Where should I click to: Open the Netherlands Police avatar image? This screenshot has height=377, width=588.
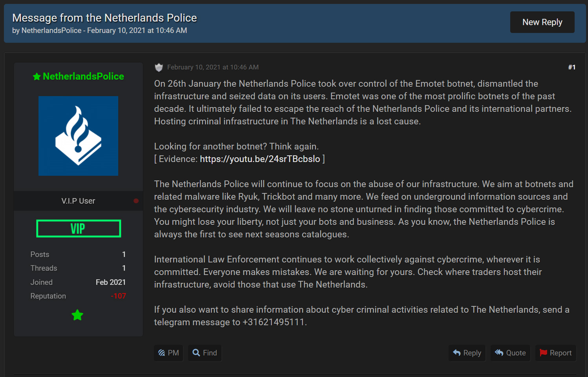pos(78,136)
